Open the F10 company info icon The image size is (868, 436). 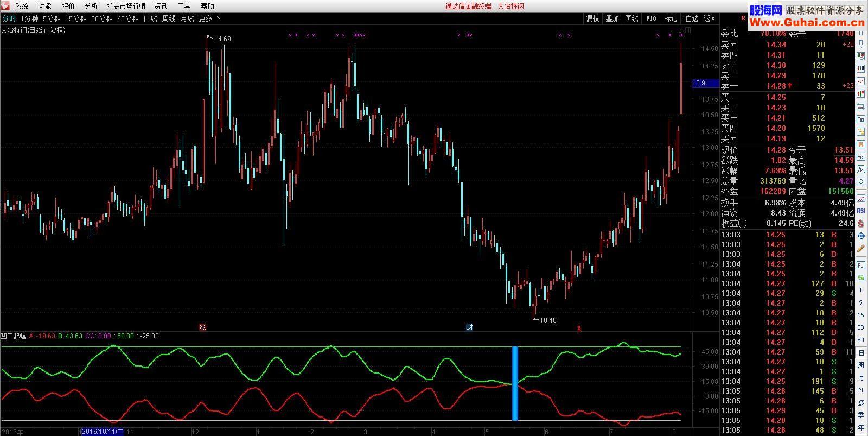[861, 119]
